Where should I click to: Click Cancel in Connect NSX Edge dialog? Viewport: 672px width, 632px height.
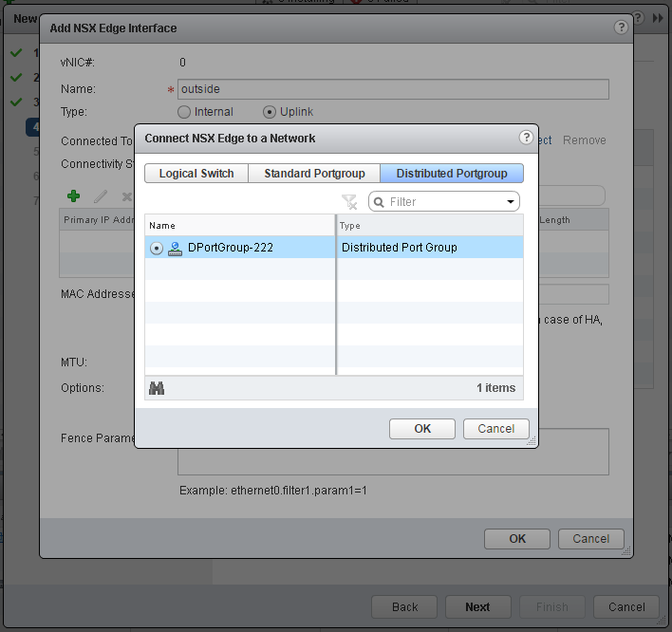click(x=496, y=429)
